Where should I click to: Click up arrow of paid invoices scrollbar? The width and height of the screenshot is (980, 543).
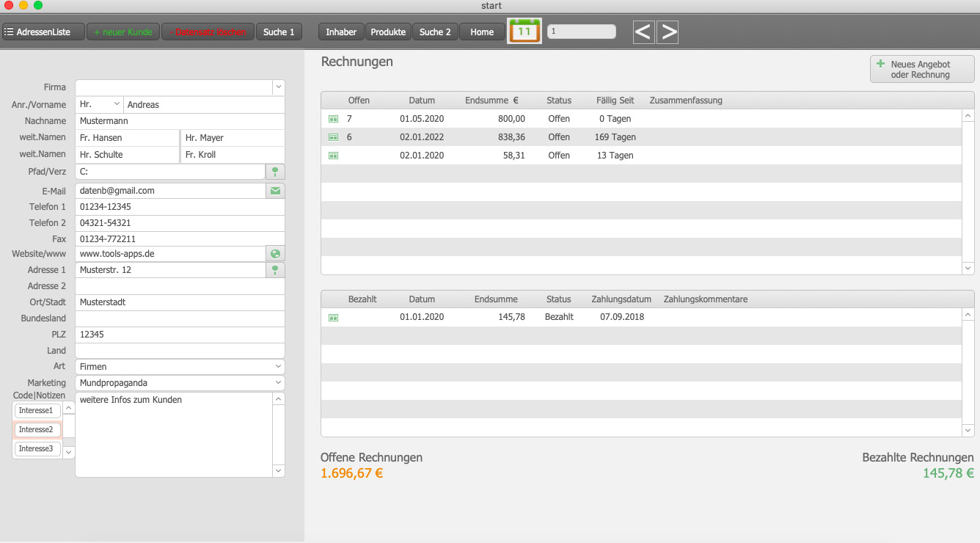[968, 315]
